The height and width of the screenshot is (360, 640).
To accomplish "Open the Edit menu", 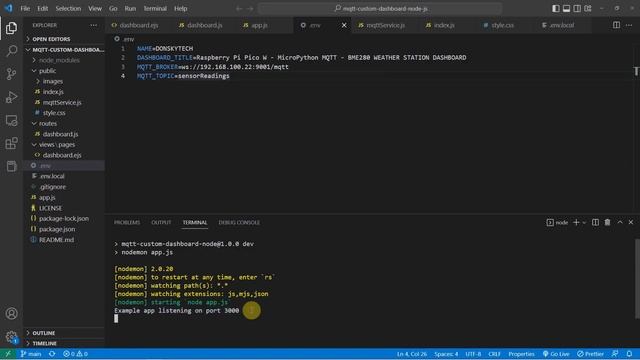I will (x=43, y=9).
